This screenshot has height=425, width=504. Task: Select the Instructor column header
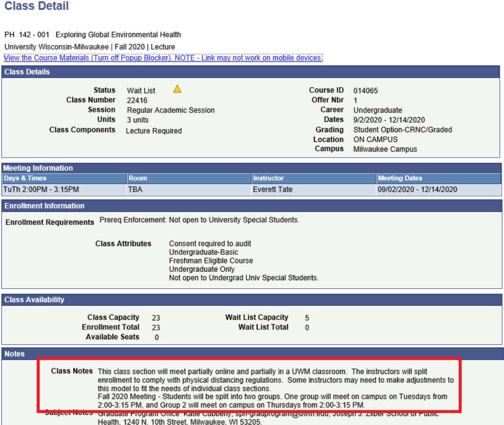tap(268, 178)
